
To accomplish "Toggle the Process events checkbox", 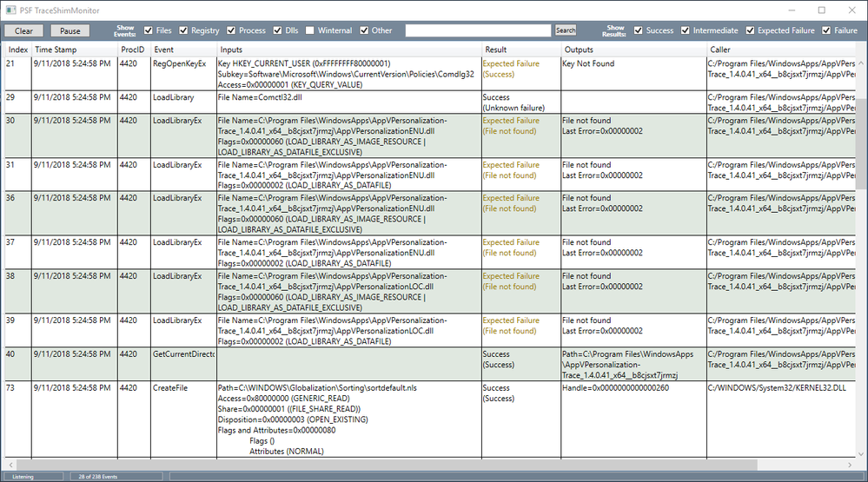I will (231, 30).
